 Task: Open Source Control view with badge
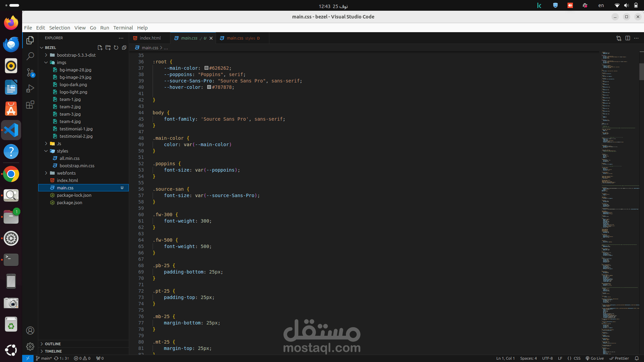coord(30,72)
